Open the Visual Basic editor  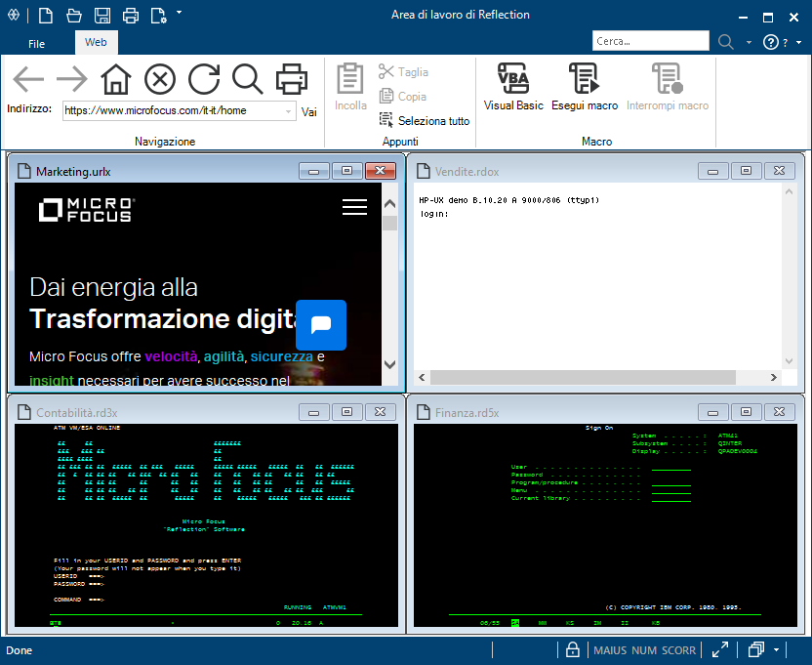pos(513,87)
